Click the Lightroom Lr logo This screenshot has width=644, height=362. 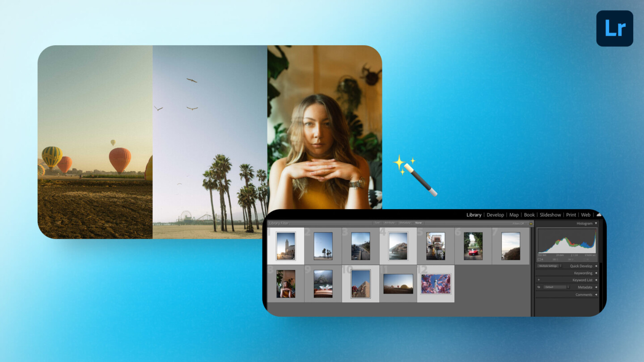click(x=614, y=28)
